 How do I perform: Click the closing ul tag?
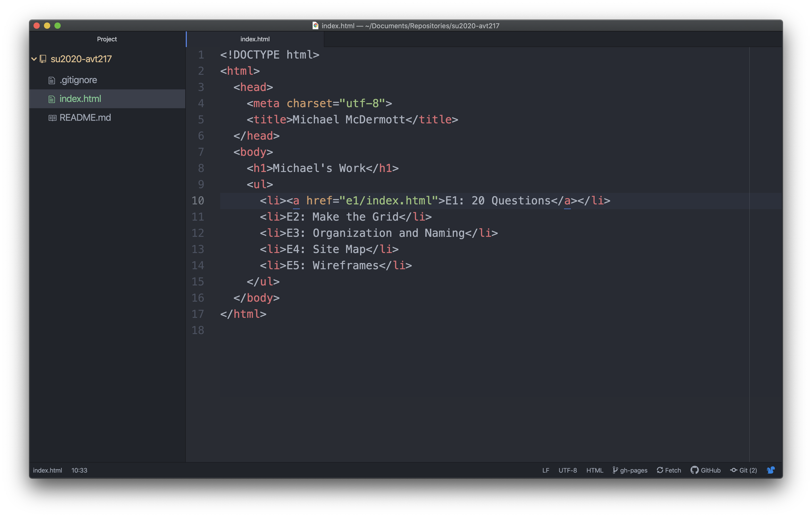263,282
